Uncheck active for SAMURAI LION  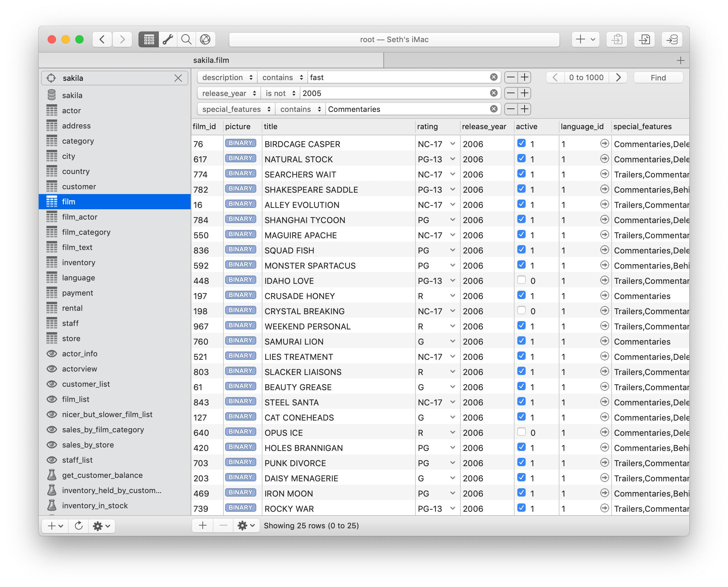point(521,341)
